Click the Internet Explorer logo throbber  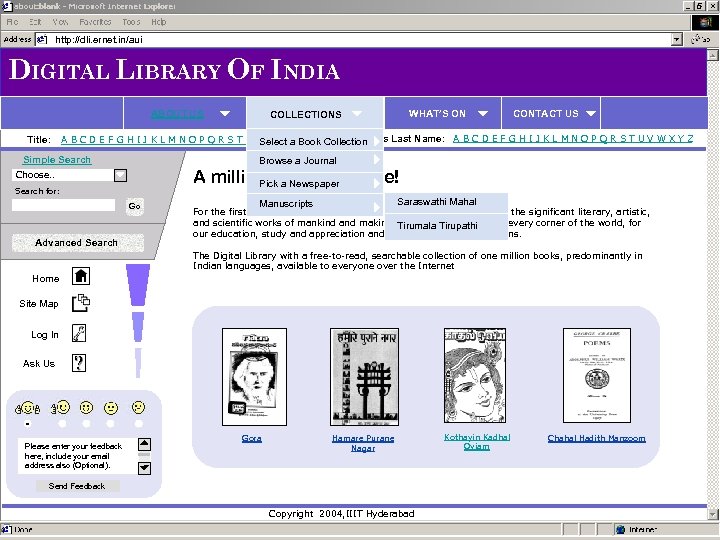click(704, 22)
